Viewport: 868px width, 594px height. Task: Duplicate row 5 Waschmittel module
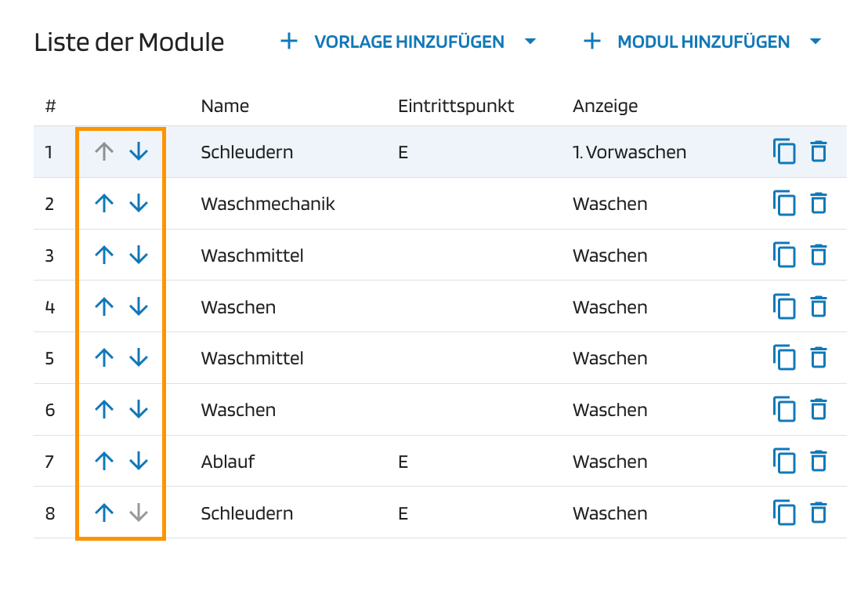(x=784, y=358)
